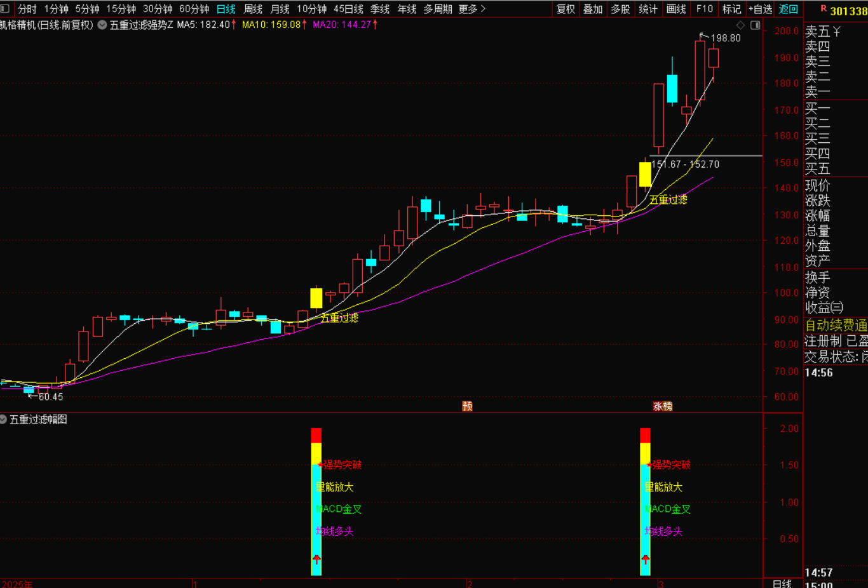Add the stock via +自选 button
The height and width of the screenshot is (588, 868).
(x=760, y=9)
